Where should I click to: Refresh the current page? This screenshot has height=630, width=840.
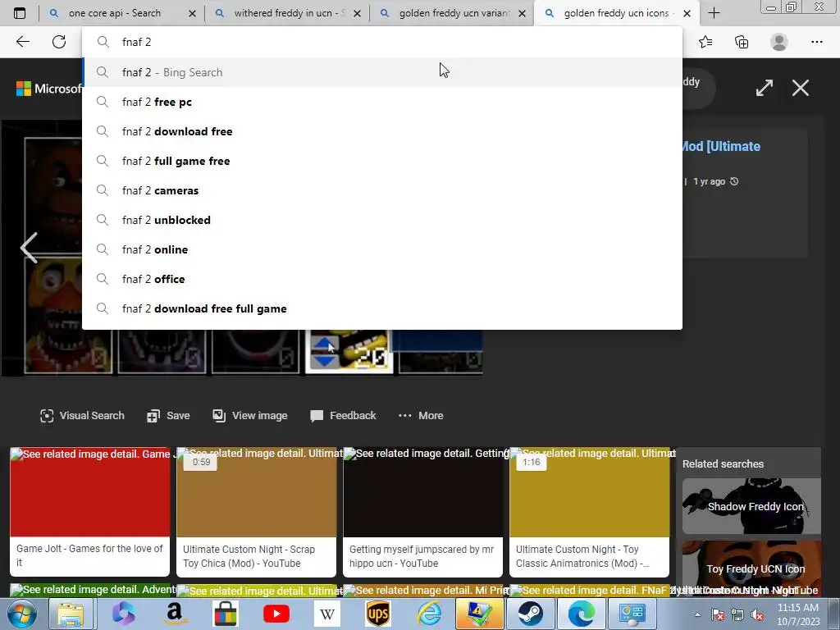click(x=59, y=42)
